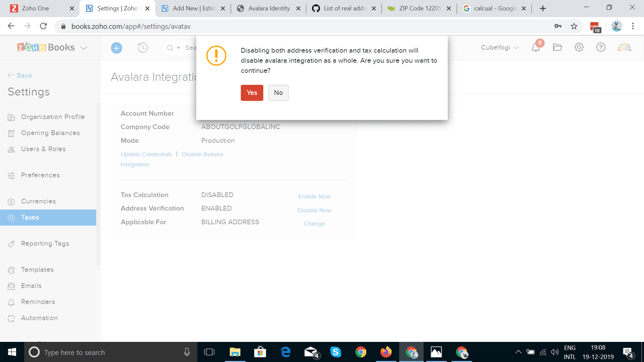Click the blue quick create plus icon

pos(116,48)
